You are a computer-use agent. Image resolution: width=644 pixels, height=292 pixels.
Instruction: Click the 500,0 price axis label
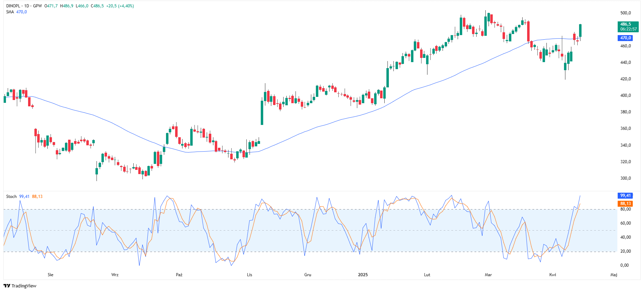click(625, 13)
